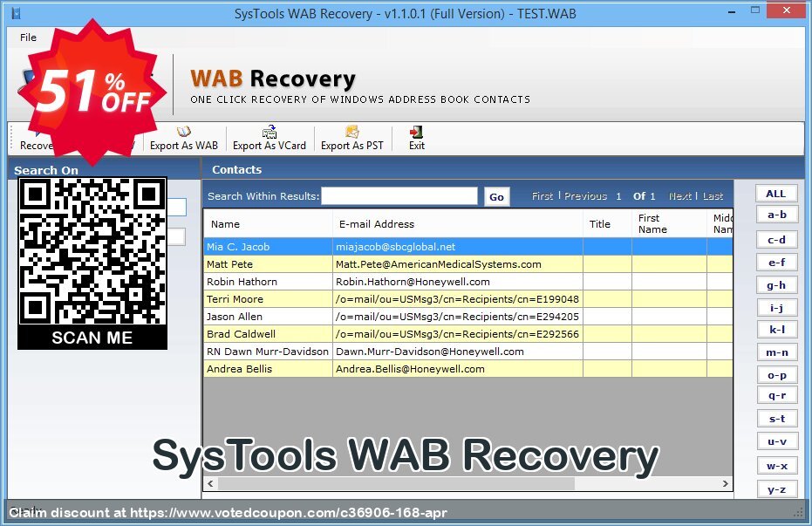The height and width of the screenshot is (526, 812).
Task: Click the contacts table horizontal scrollbar thumb
Action: [396, 483]
